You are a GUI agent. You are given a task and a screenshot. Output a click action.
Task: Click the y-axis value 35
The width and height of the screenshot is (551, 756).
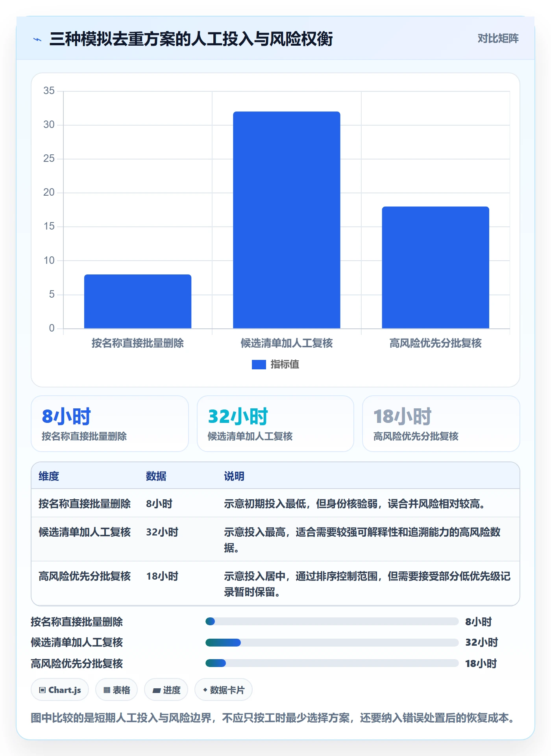coord(49,91)
